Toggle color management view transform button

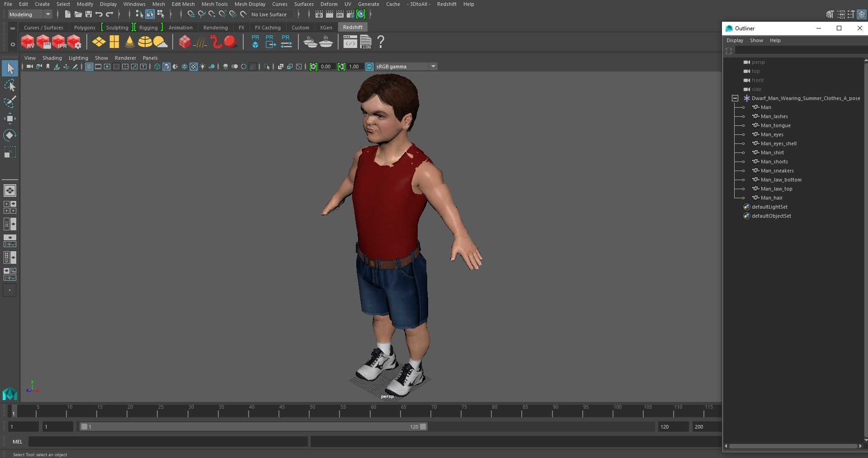coord(369,67)
